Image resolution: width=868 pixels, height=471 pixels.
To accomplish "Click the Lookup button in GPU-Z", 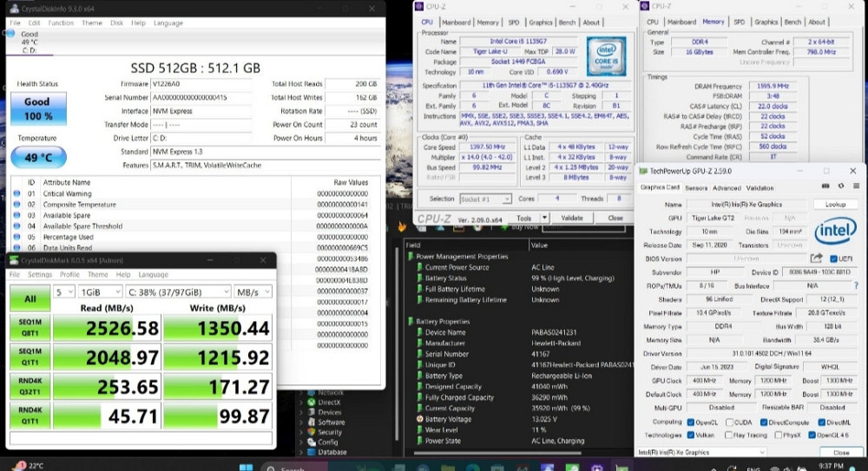I will point(835,205).
